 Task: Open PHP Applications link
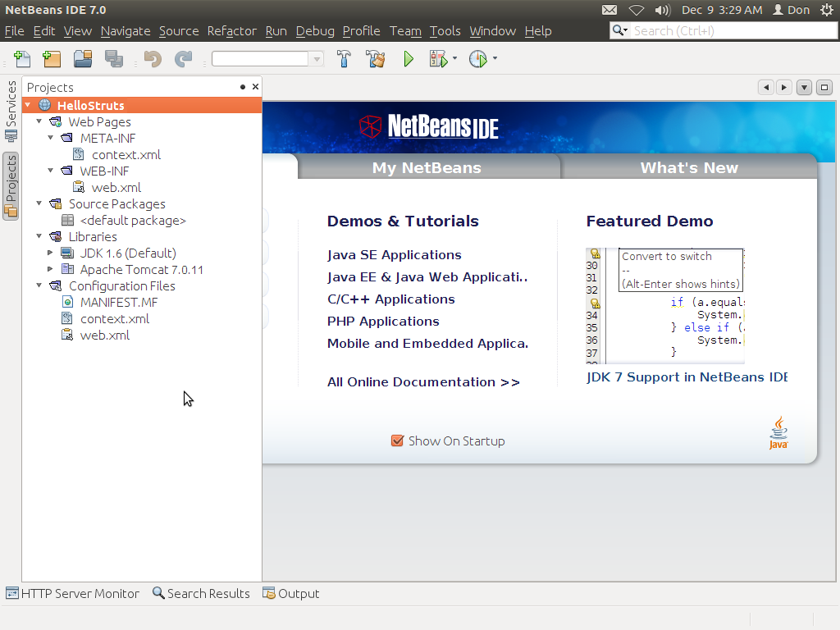[383, 322]
